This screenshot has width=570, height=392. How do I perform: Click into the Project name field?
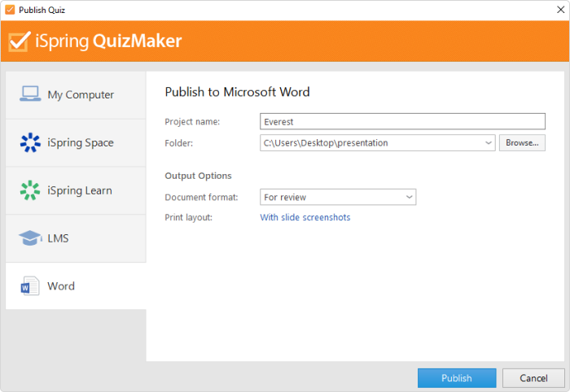click(402, 121)
